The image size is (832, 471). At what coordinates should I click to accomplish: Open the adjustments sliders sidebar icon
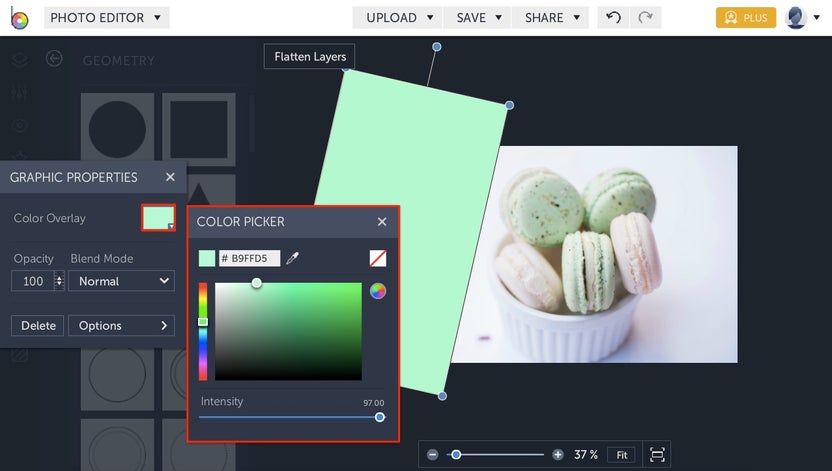coord(20,94)
